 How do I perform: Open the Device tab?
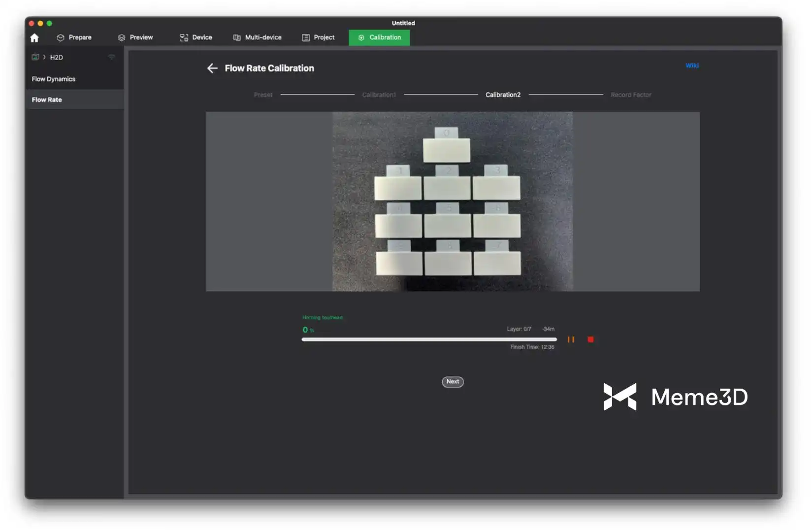coord(196,37)
